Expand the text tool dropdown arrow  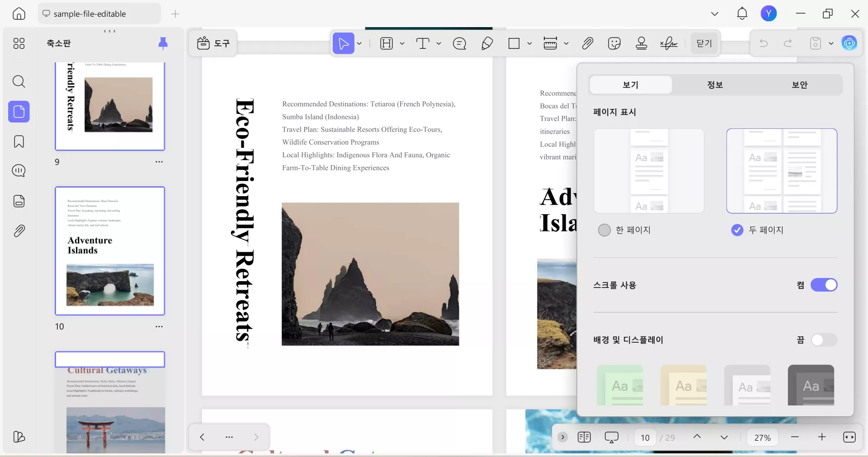tap(439, 43)
